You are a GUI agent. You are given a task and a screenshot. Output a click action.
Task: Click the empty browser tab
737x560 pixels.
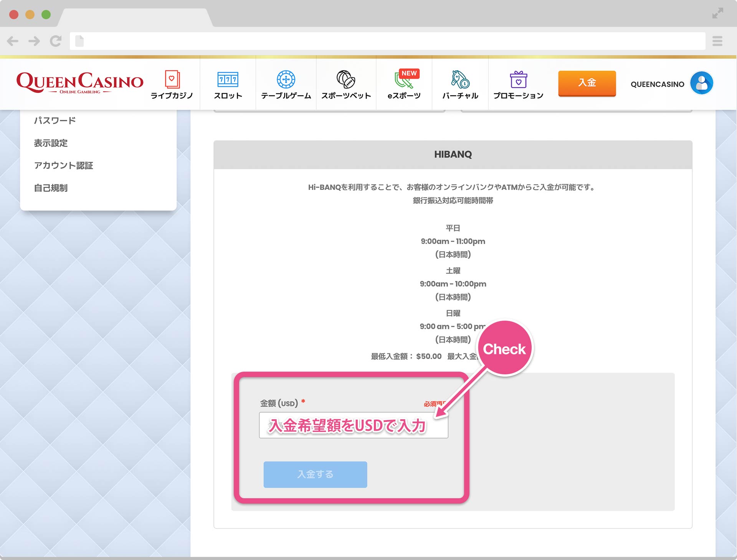[135, 18]
